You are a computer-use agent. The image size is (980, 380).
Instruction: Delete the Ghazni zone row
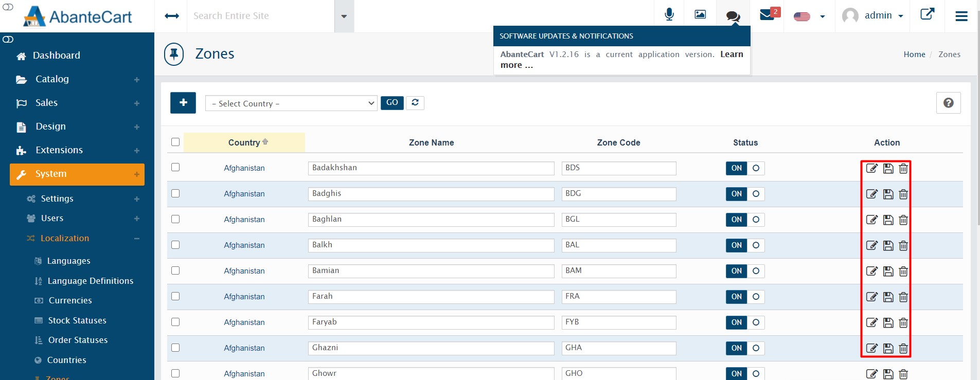(903, 348)
